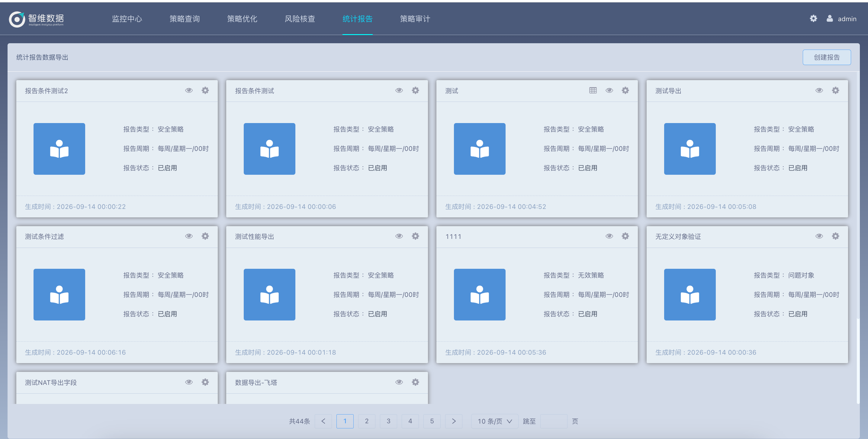Select 统计报告 navigation tab
868x439 pixels.
pyautogui.click(x=358, y=19)
